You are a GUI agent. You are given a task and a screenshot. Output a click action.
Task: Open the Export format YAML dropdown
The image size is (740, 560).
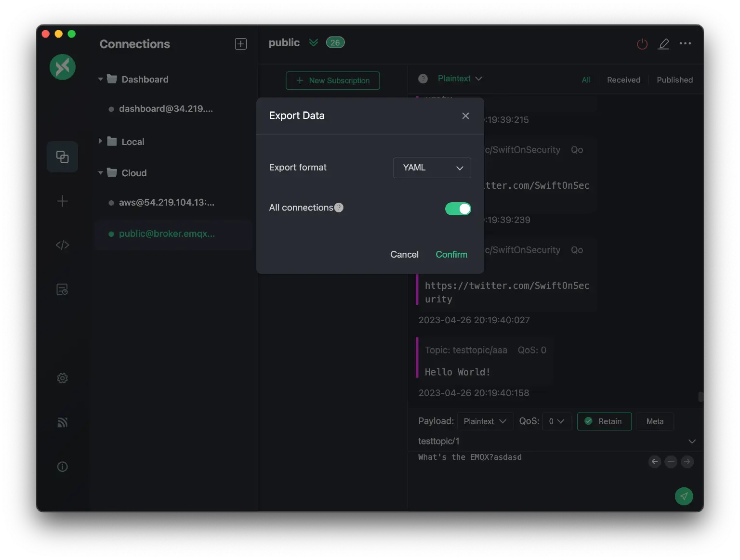pos(431,168)
